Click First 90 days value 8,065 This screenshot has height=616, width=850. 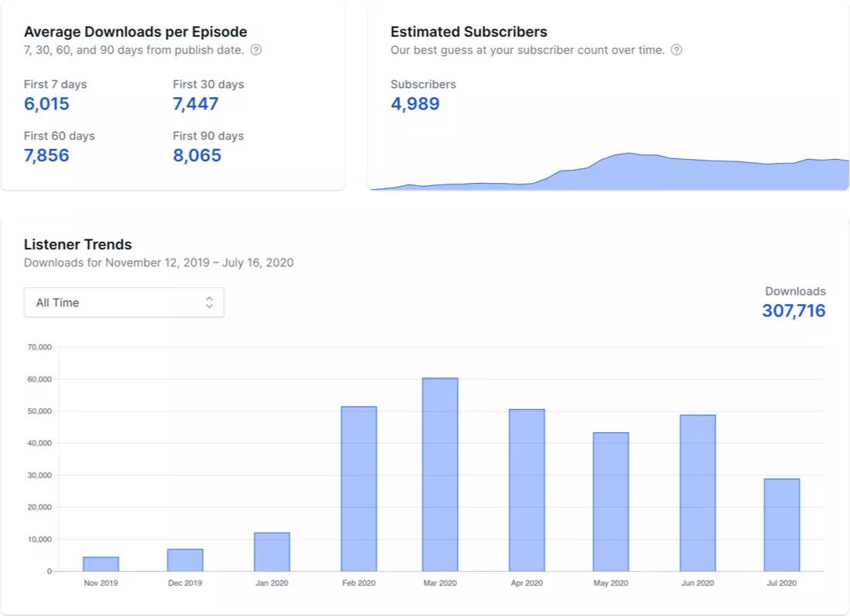pyautogui.click(x=197, y=155)
